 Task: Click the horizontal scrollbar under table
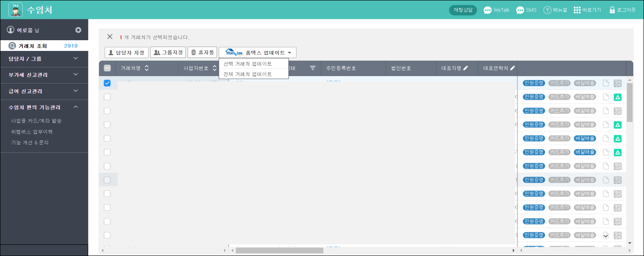pos(279,251)
